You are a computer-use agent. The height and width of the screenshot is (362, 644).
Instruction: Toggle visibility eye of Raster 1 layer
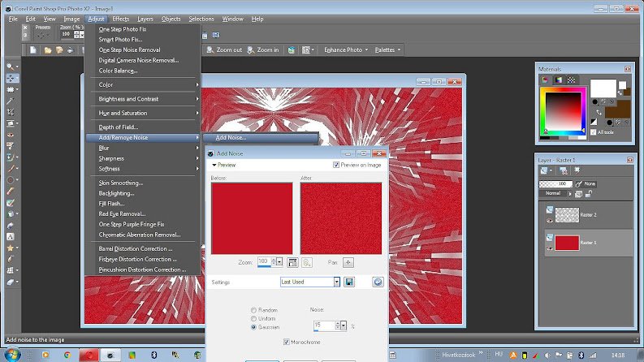click(x=550, y=248)
